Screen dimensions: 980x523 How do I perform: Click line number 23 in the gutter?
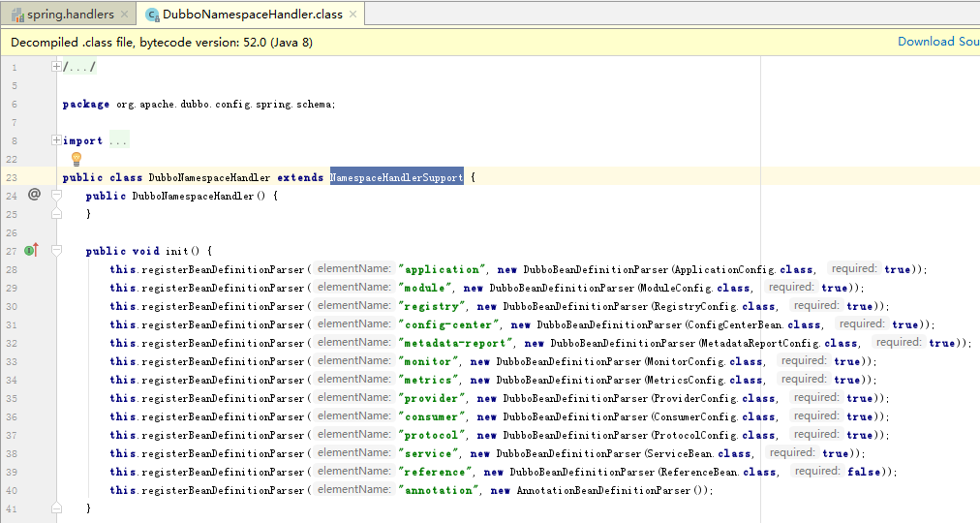pos(12,177)
